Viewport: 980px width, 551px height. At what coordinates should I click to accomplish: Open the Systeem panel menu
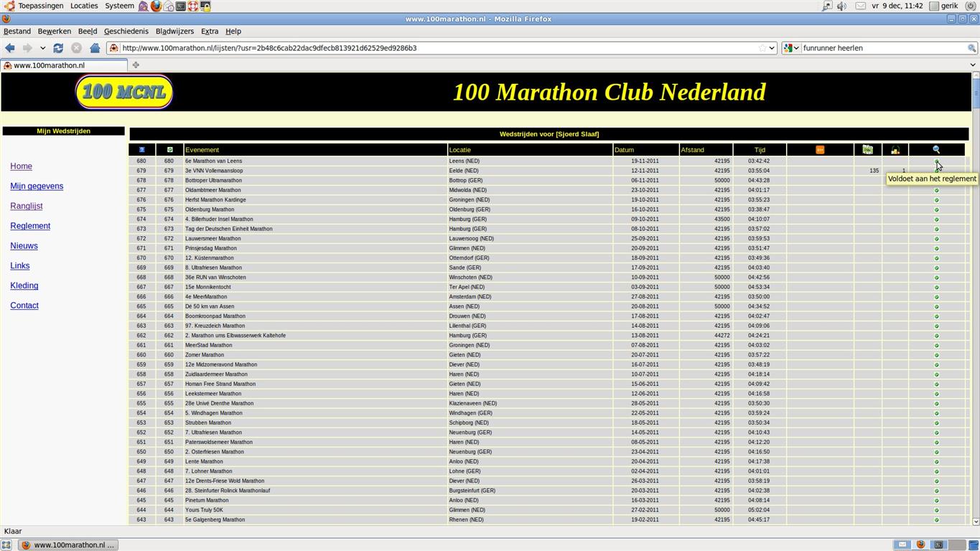click(119, 6)
